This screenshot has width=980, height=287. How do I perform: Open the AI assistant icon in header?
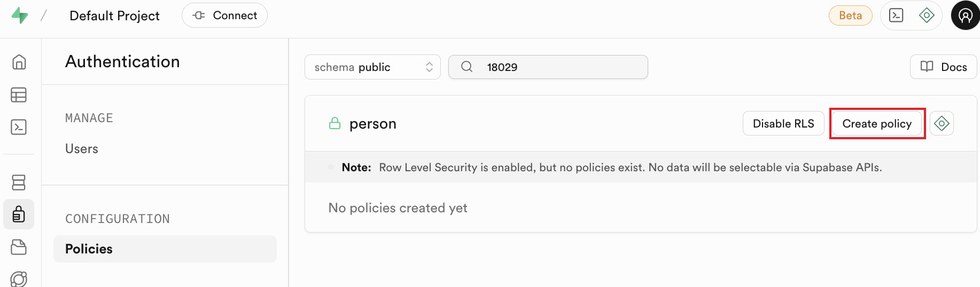[x=927, y=15]
